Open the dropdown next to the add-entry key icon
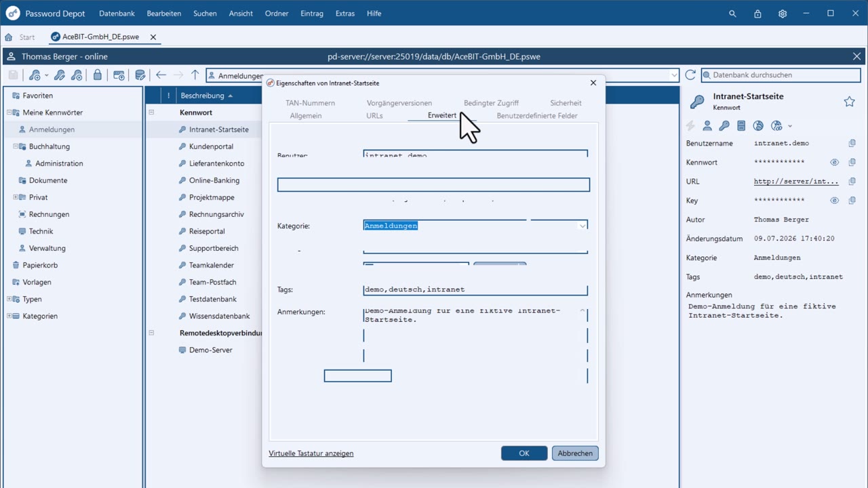868x488 pixels. point(46,75)
